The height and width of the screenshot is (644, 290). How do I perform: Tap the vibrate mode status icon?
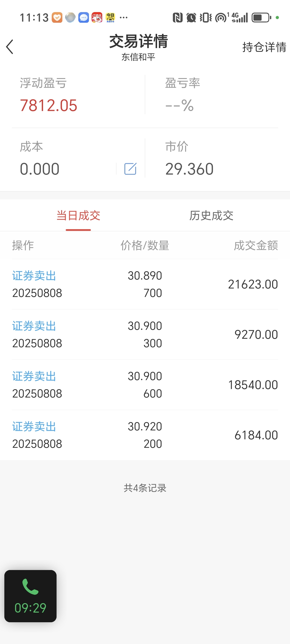[x=205, y=17]
